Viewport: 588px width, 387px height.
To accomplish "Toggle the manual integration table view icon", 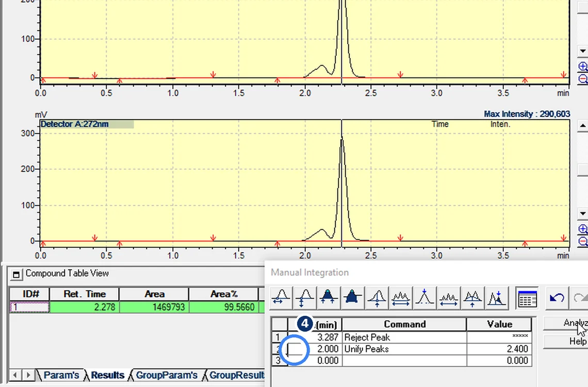I will pyautogui.click(x=527, y=298).
